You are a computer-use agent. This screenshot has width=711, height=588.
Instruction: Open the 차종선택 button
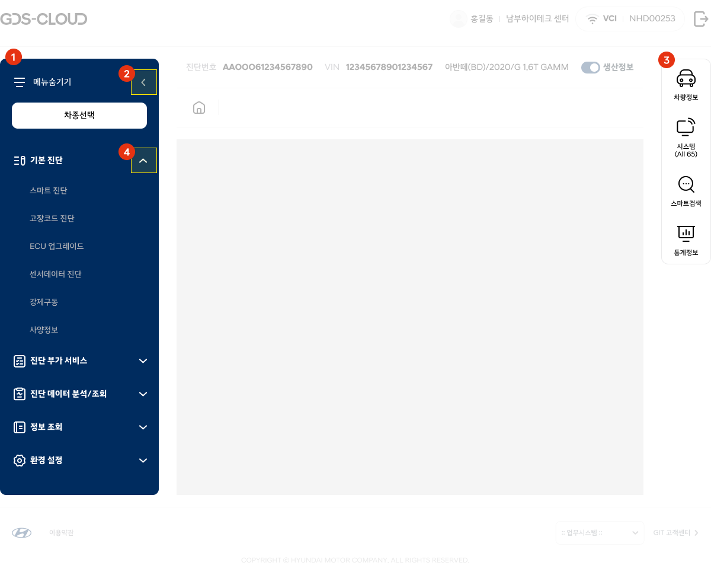[x=79, y=116]
